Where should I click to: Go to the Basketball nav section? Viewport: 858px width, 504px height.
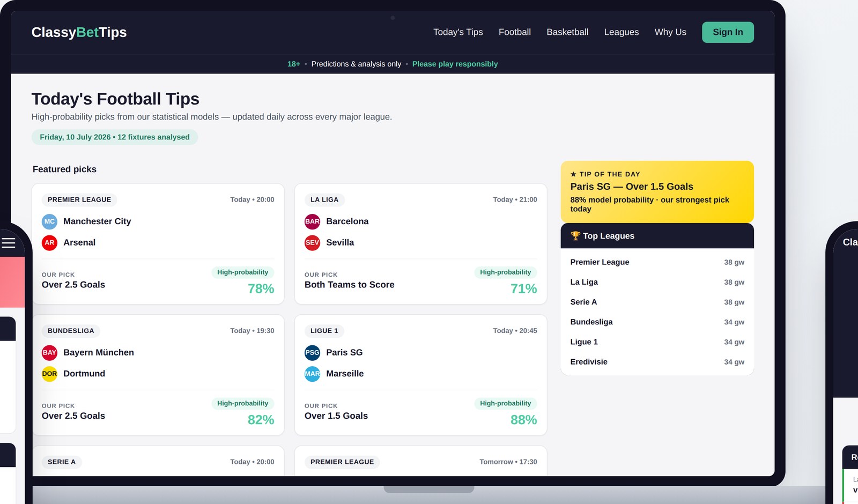click(567, 32)
